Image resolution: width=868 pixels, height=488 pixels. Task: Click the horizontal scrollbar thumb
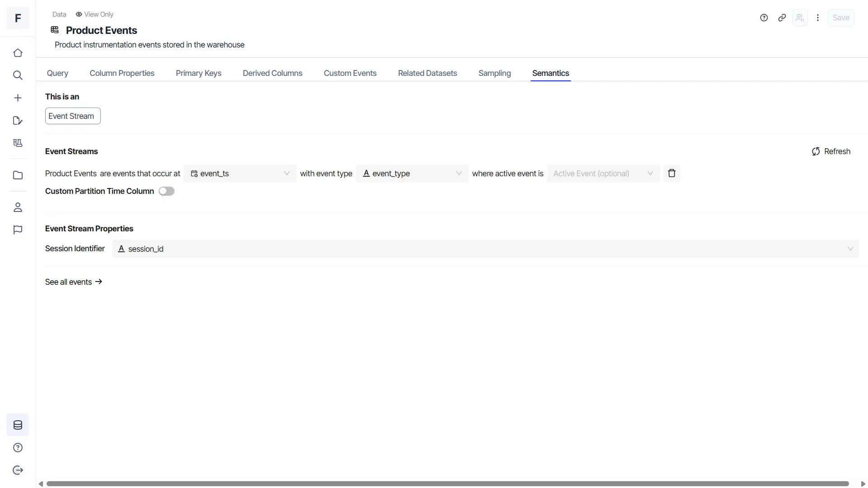448,484
